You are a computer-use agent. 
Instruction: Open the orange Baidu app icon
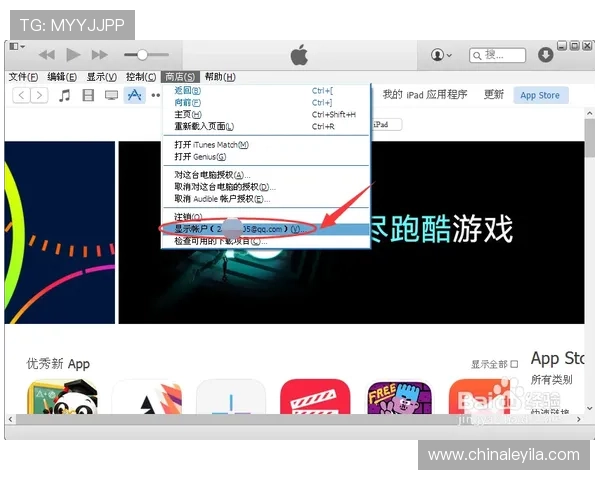481,397
